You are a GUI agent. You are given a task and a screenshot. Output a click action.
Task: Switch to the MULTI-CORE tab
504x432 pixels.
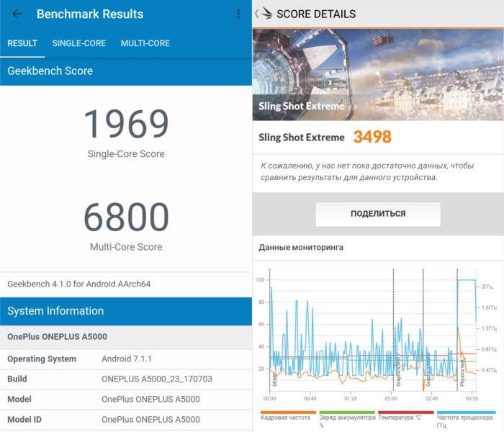point(145,43)
